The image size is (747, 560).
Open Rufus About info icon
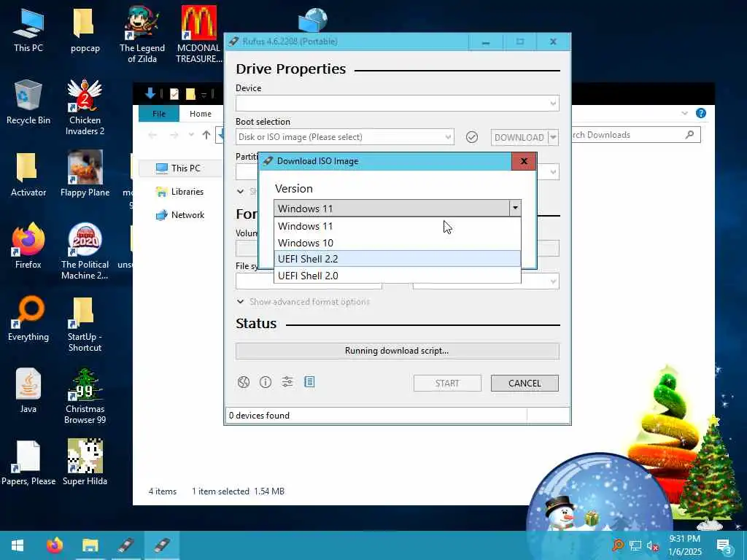(x=266, y=382)
